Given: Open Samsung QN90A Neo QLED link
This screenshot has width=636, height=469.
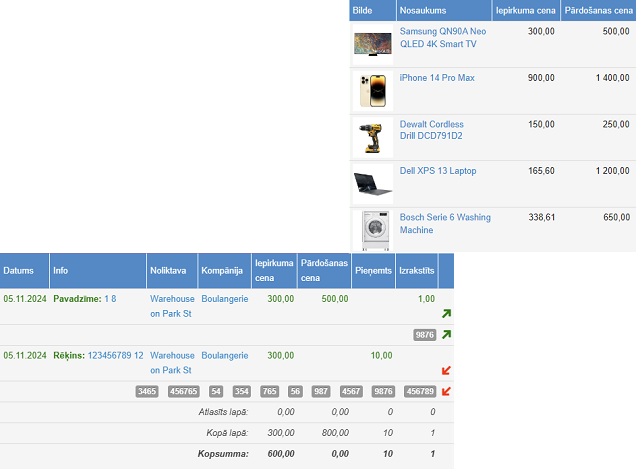Looking at the screenshot, I should [443, 37].
